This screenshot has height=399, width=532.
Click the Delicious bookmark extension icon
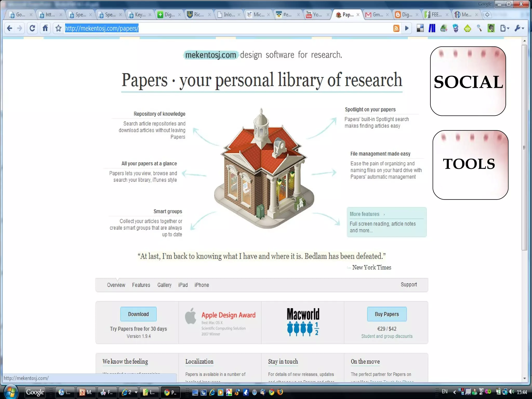pos(420,28)
